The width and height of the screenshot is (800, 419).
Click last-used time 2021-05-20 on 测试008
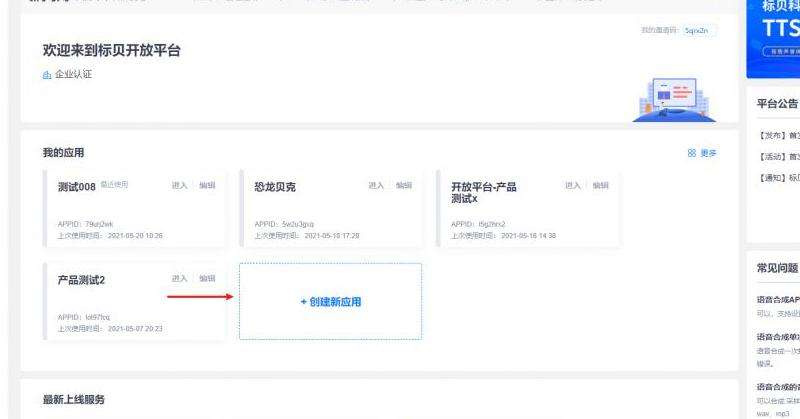click(110, 236)
